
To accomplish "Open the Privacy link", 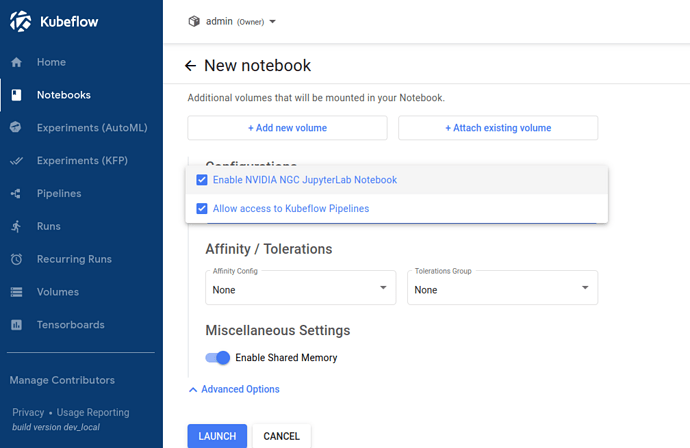I will 28,412.
